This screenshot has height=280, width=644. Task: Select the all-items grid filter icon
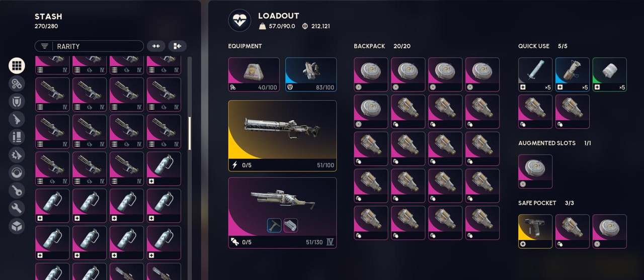click(x=17, y=66)
